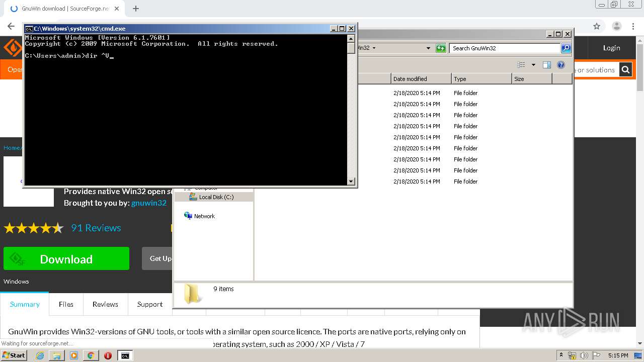Open the Login link on SourceForge
This screenshot has height=362, width=644.
611,48
